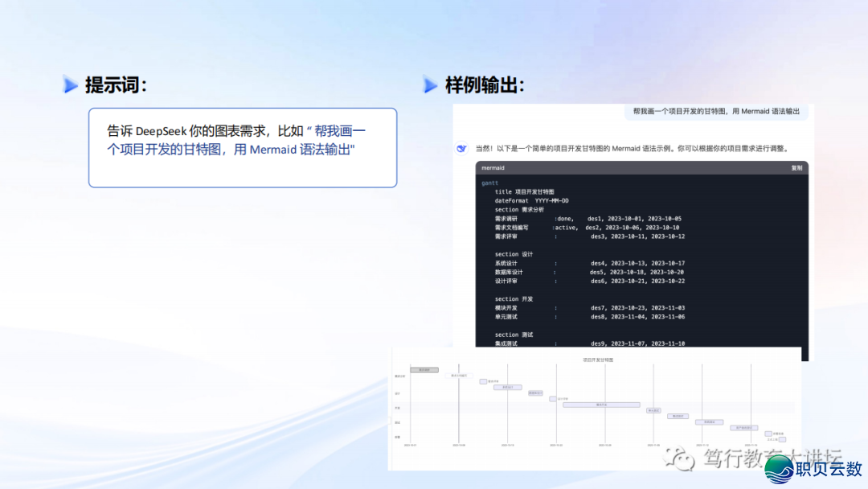Select the user message bubble about 甘特图
Viewport: 868px width, 489px height.
pos(716,112)
